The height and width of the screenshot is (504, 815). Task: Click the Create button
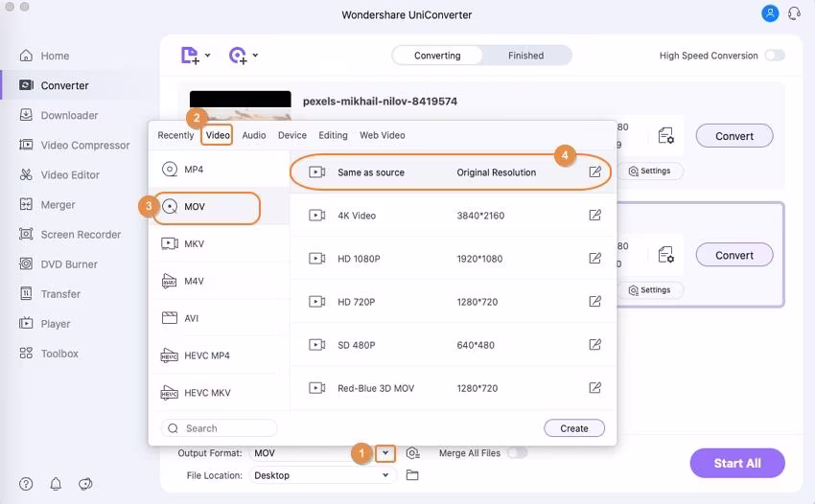pos(573,428)
